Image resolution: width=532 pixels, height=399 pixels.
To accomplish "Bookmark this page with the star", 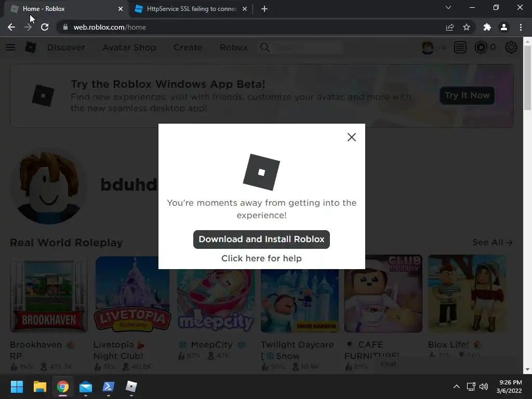I will point(467,27).
